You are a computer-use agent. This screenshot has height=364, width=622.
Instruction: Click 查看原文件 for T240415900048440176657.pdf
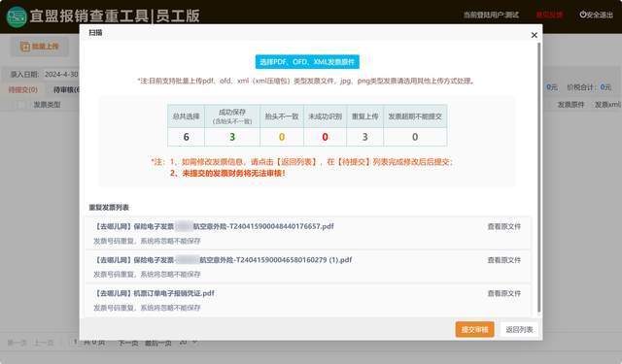pyautogui.click(x=503, y=226)
